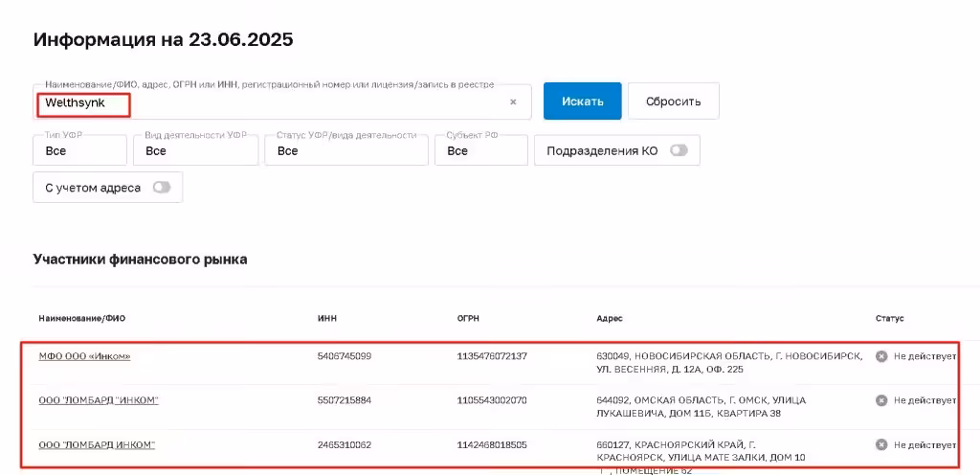This screenshot has height=475, width=980.
Task: Click the Искать button
Action: click(x=583, y=102)
